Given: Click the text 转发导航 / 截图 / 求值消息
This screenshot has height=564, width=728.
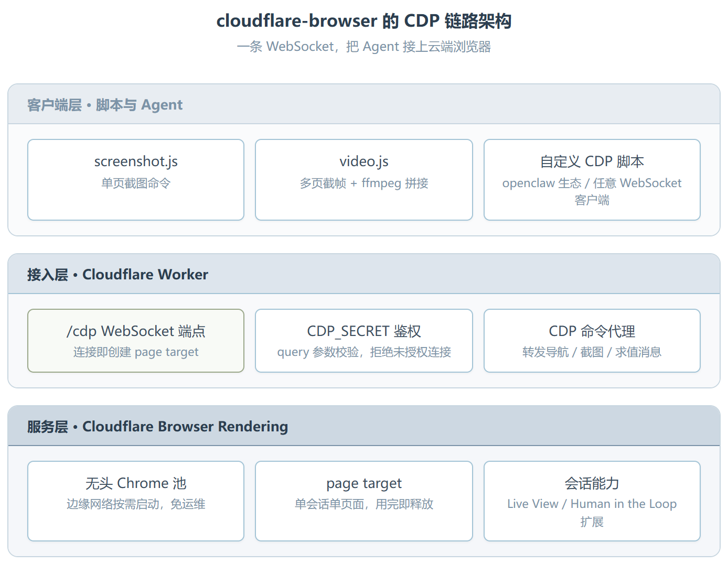Looking at the screenshot, I should point(592,352).
